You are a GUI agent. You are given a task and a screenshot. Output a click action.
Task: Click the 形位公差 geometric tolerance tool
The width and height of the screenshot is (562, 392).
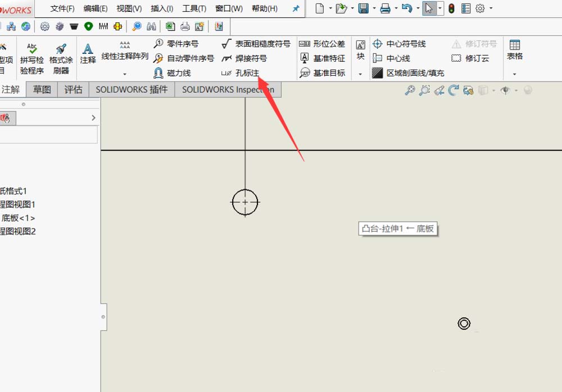tap(322, 44)
